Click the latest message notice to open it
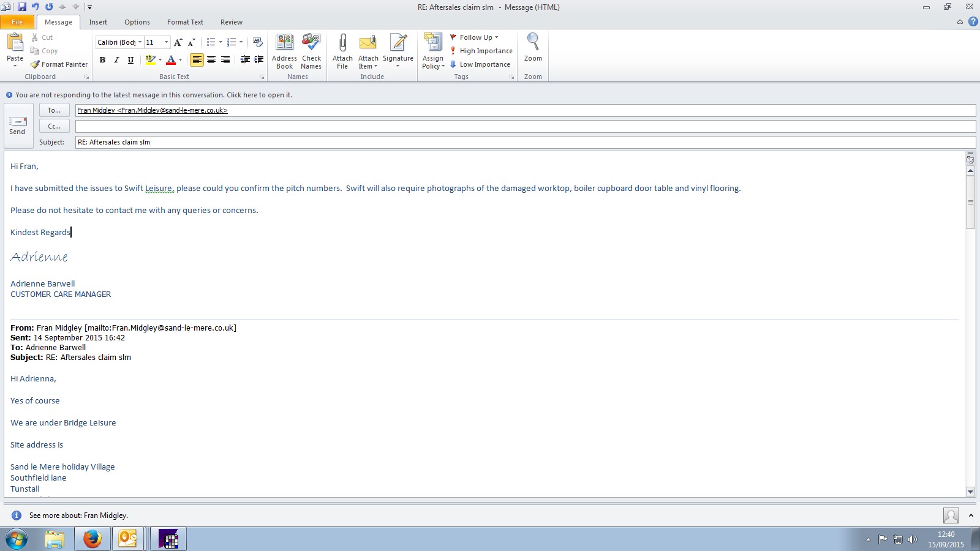The width and height of the screenshot is (980, 551). point(154,95)
